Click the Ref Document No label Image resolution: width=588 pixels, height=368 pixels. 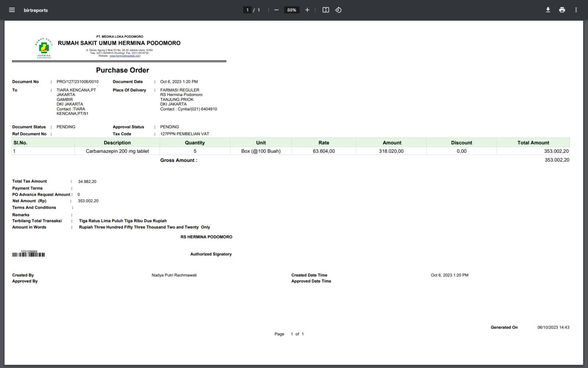[29, 134]
